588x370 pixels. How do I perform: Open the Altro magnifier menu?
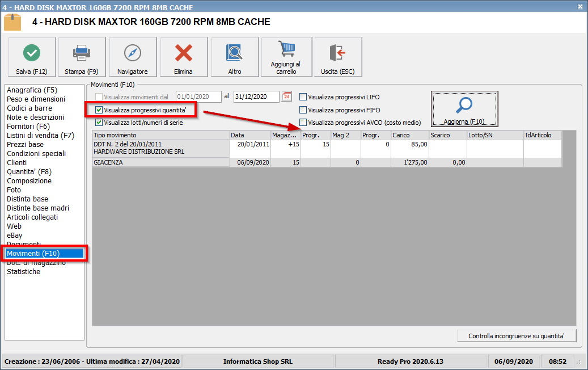[x=235, y=57]
